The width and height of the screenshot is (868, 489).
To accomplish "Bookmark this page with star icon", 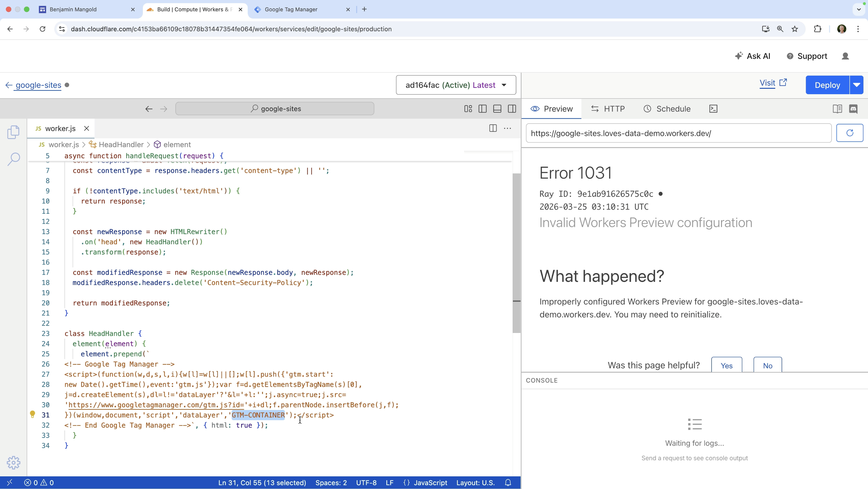I will (795, 29).
